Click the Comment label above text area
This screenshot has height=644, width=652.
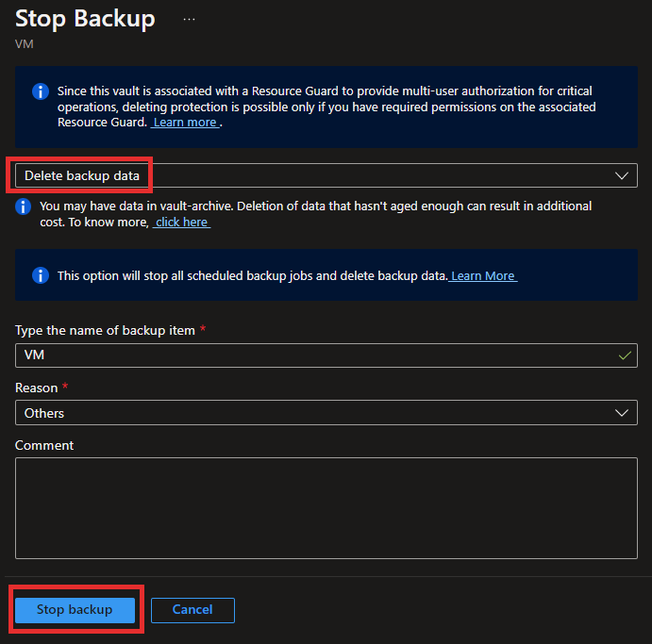44,445
